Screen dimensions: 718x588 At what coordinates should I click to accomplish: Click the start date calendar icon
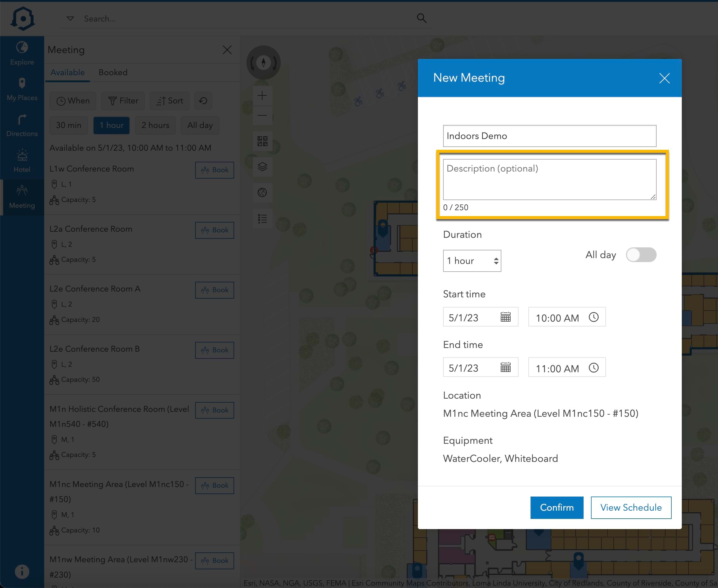pyautogui.click(x=505, y=317)
